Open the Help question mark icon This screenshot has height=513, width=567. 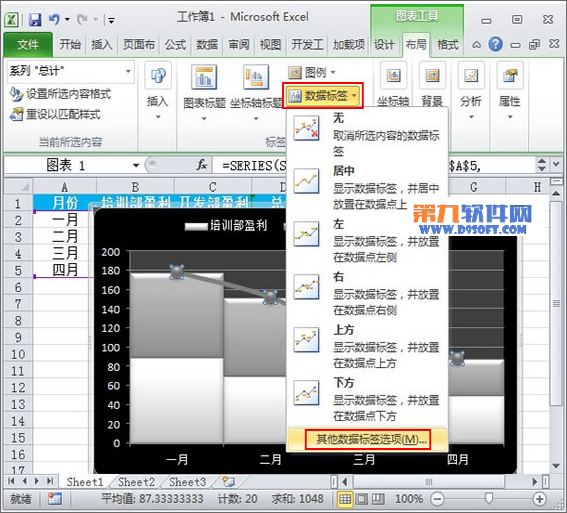pyautogui.click(x=495, y=44)
